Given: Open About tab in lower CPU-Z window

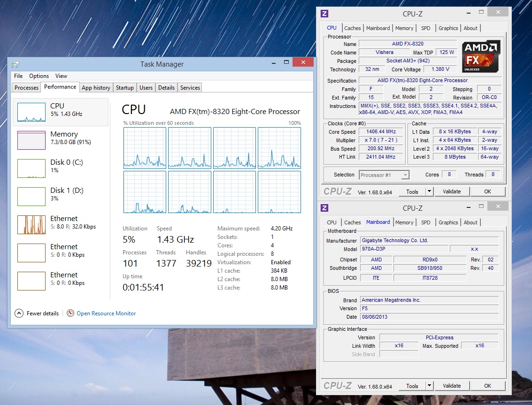Looking at the screenshot, I should (x=470, y=222).
